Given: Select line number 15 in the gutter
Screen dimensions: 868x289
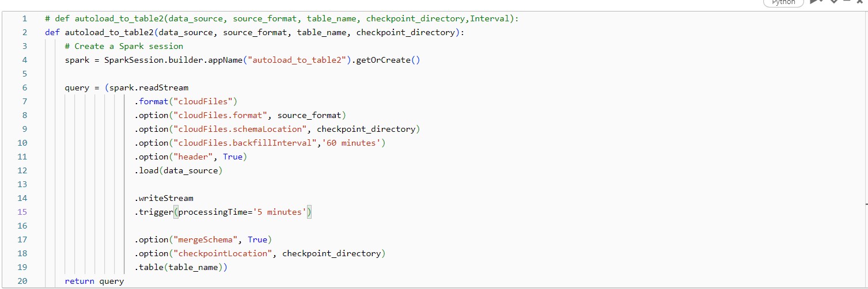Looking at the screenshot, I should pyautogui.click(x=22, y=212).
